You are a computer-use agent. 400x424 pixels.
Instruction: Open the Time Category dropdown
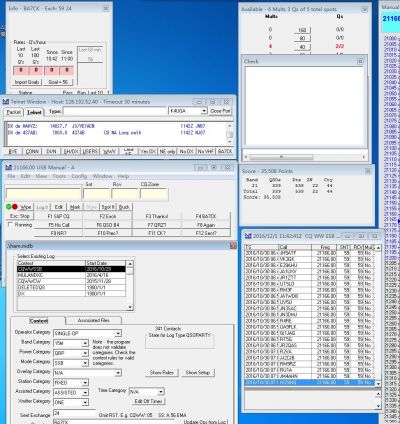point(161,392)
